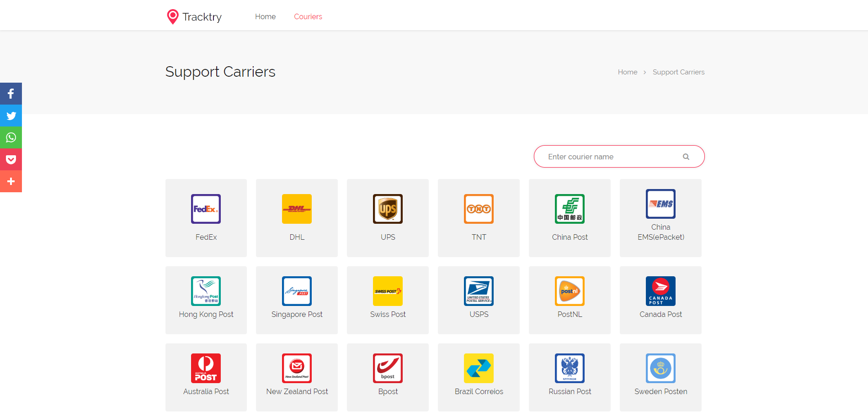This screenshot has height=416, width=868.
Task: Click the Tracktry logo pin icon
Action: tap(173, 17)
